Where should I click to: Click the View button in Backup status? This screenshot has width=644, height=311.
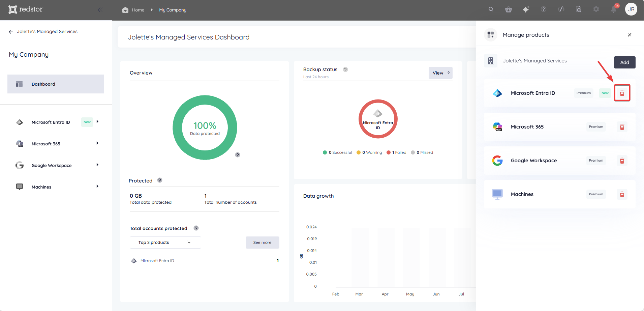(x=440, y=73)
